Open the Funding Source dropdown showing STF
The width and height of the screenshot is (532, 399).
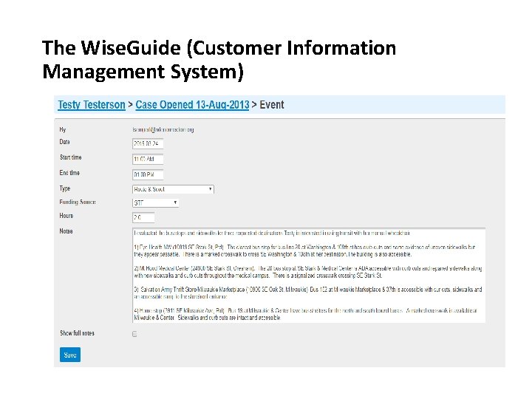pos(155,203)
